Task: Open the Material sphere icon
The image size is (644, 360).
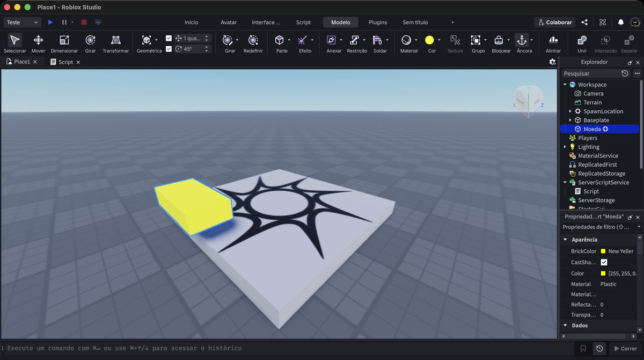Action: click(x=406, y=40)
